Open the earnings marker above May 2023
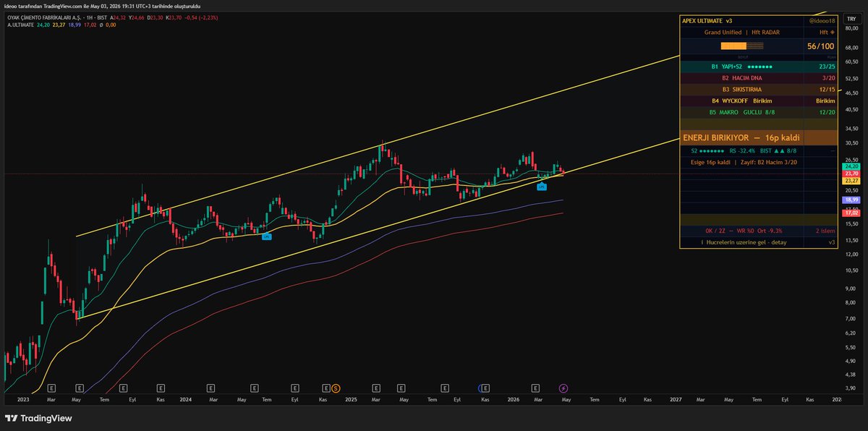868x431 pixels. tap(80, 388)
